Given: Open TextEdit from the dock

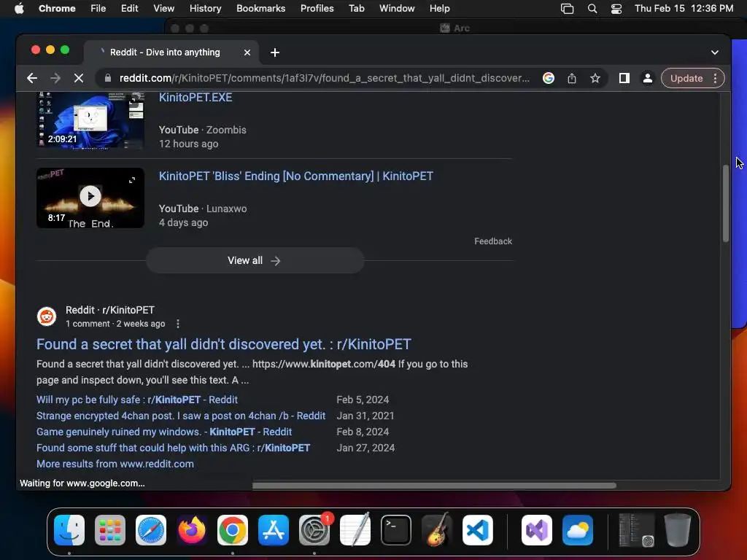Looking at the screenshot, I should tap(355, 530).
